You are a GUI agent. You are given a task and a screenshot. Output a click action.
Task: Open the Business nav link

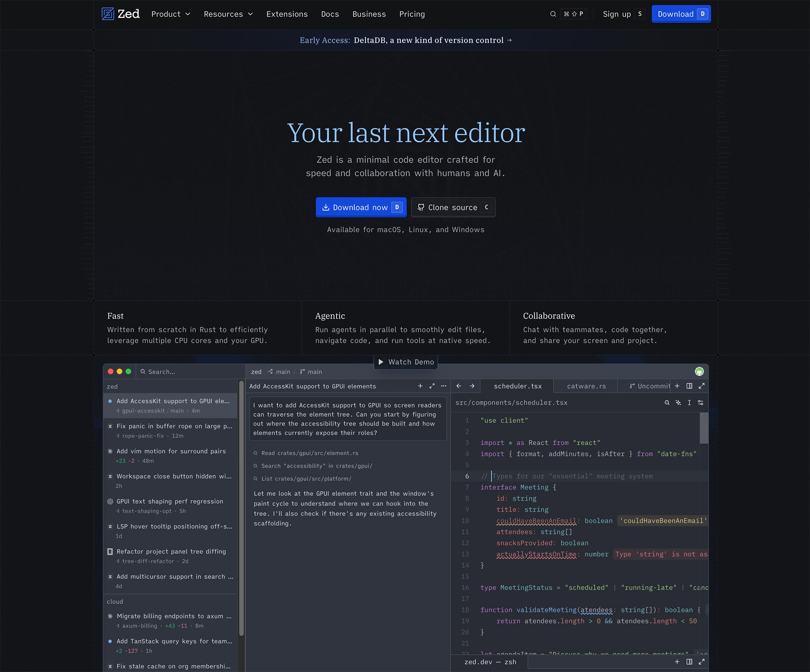[x=369, y=14]
